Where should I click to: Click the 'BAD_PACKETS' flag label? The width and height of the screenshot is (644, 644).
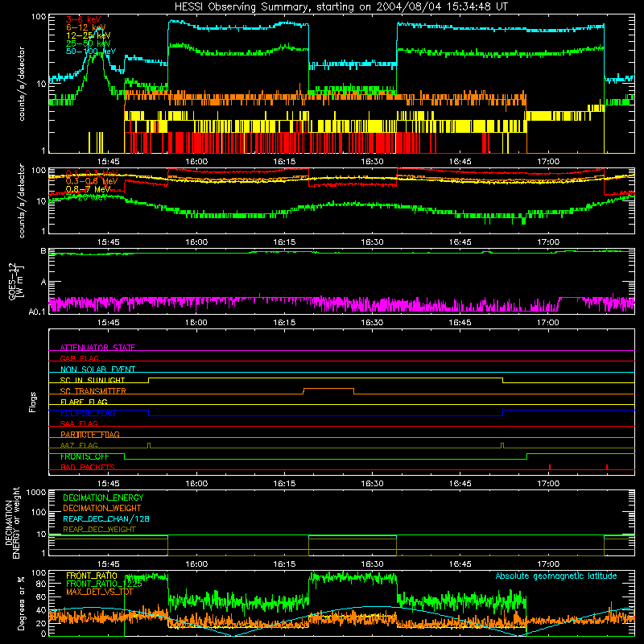[x=88, y=467]
